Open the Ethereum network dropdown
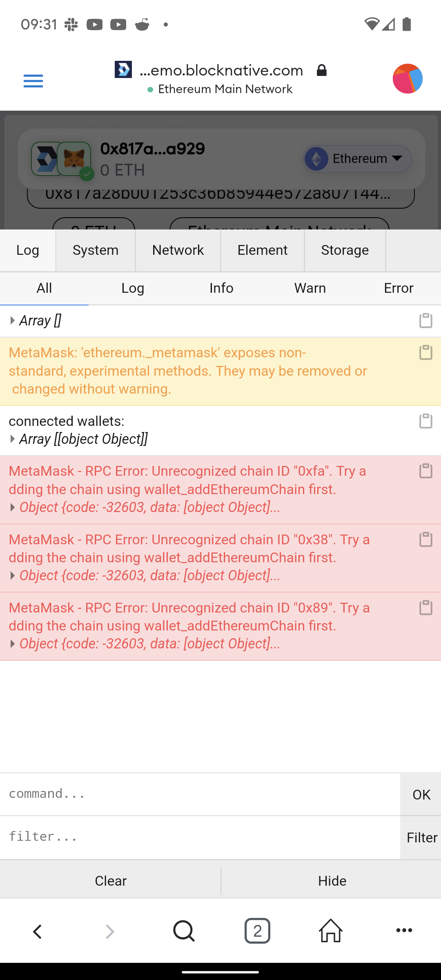This screenshot has width=441, height=980. 357,158
